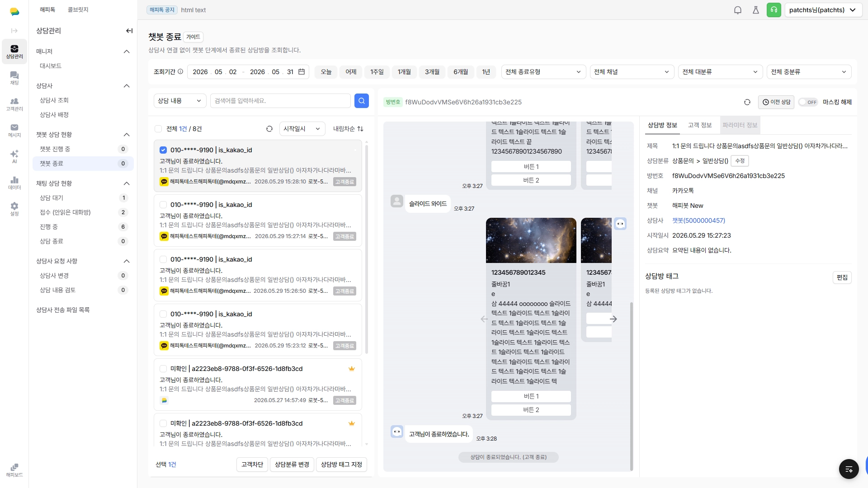The image size is (868, 488).
Task: Refresh the consultation list
Action: tap(269, 129)
